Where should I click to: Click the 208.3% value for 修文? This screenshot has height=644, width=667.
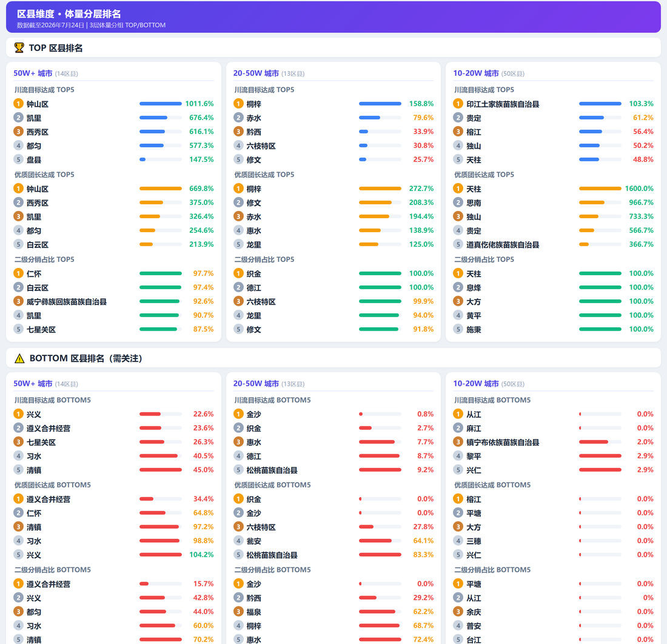pyautogui.click(x=421, y=203)
